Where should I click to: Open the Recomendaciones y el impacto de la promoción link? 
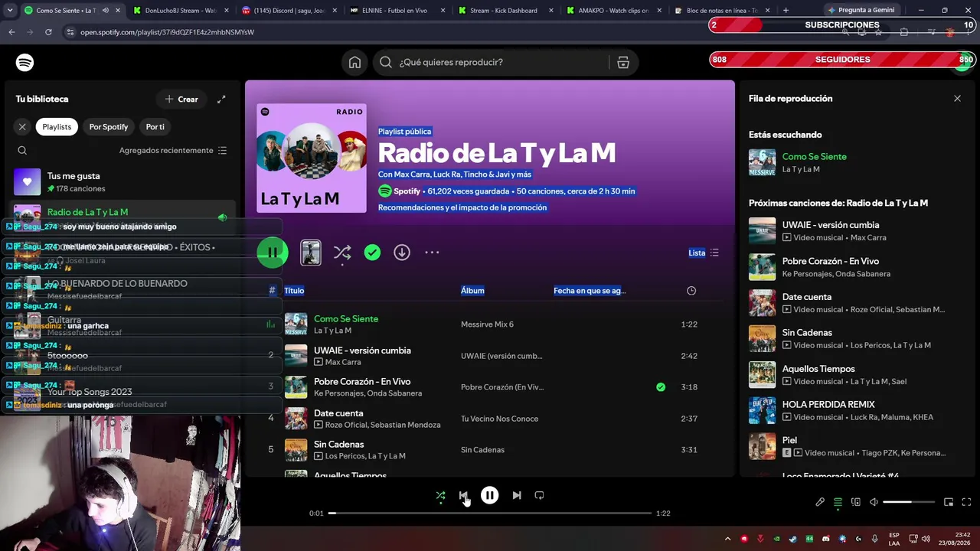pyautogui.click(x=462, y=207)
